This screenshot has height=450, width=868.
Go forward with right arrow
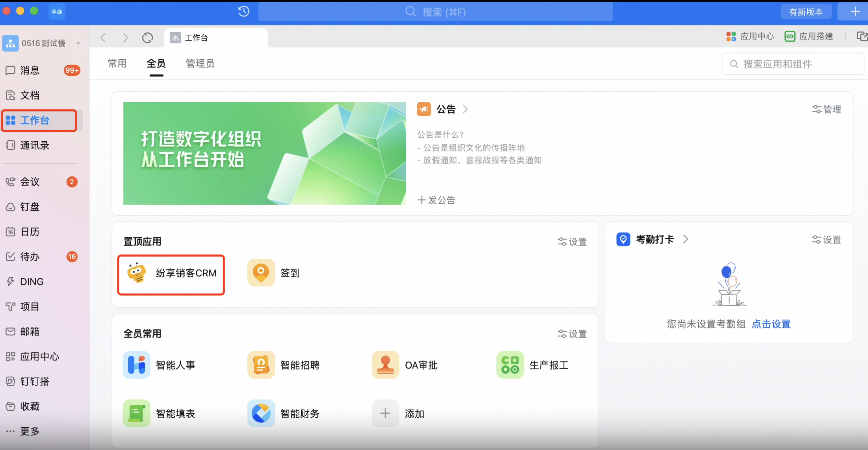[x=125, y=38]
